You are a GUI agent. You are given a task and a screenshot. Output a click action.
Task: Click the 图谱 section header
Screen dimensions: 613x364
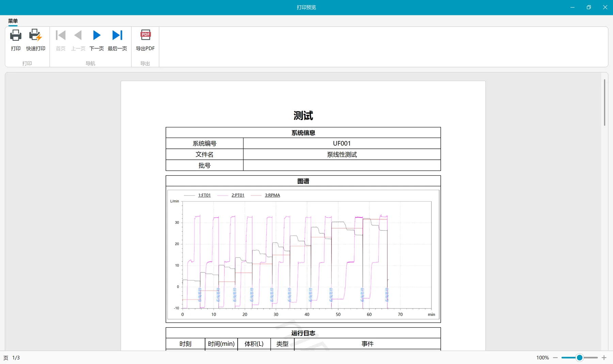[x=303, y=181]
